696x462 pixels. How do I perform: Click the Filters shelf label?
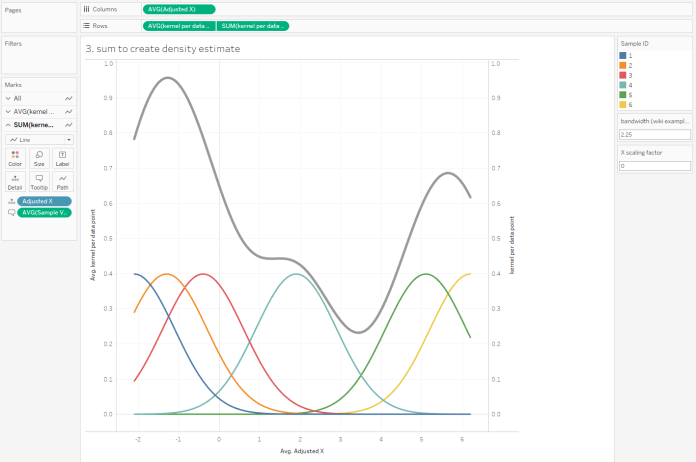(13, 43)
